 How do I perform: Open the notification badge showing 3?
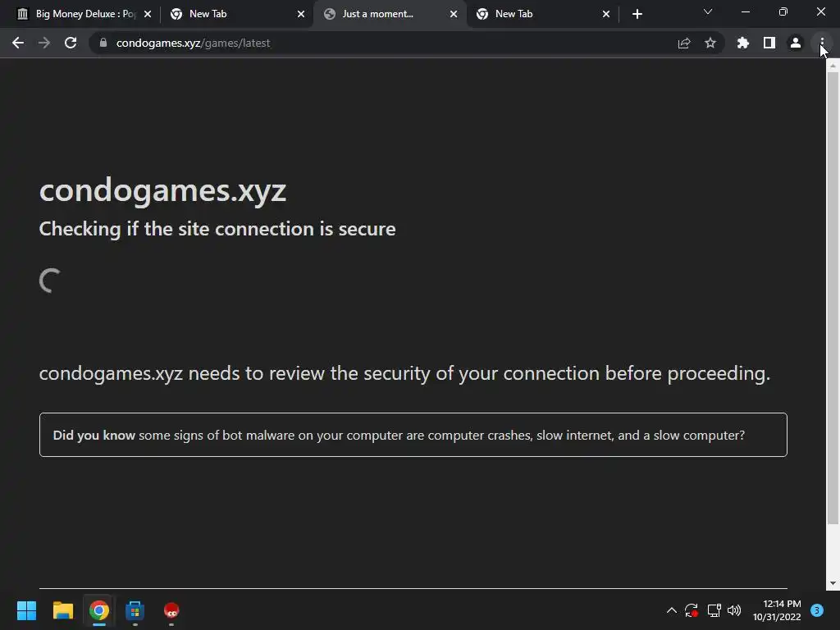coord(817,610)
